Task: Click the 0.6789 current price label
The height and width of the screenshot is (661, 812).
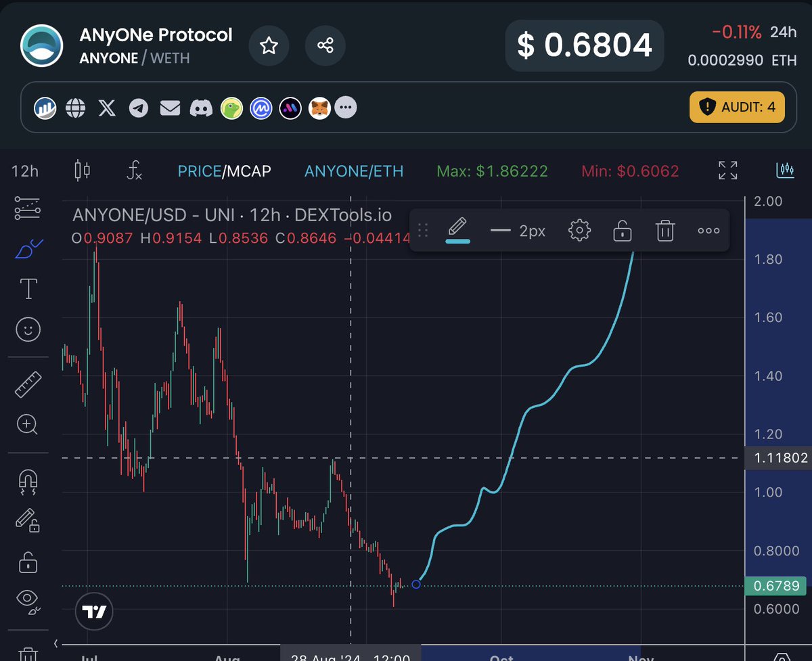Action: point(777,586)
